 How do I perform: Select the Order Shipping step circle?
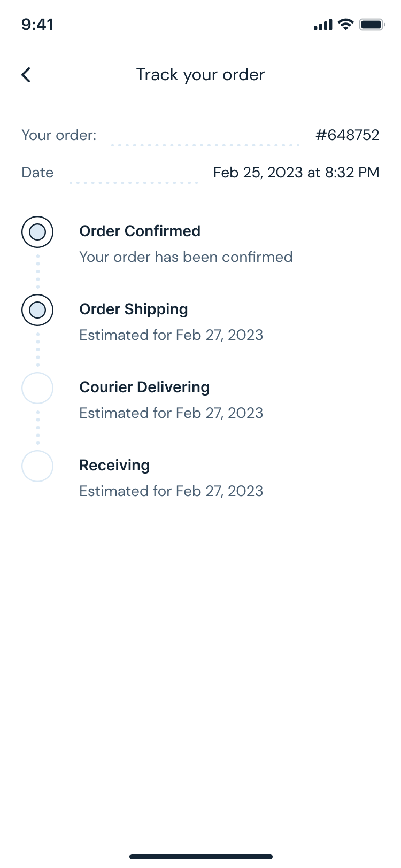pos(37,310)
